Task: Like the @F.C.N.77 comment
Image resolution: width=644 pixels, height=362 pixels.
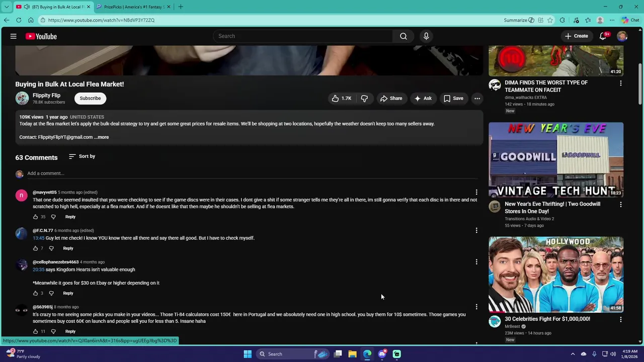Action: (x=35, y=248)
